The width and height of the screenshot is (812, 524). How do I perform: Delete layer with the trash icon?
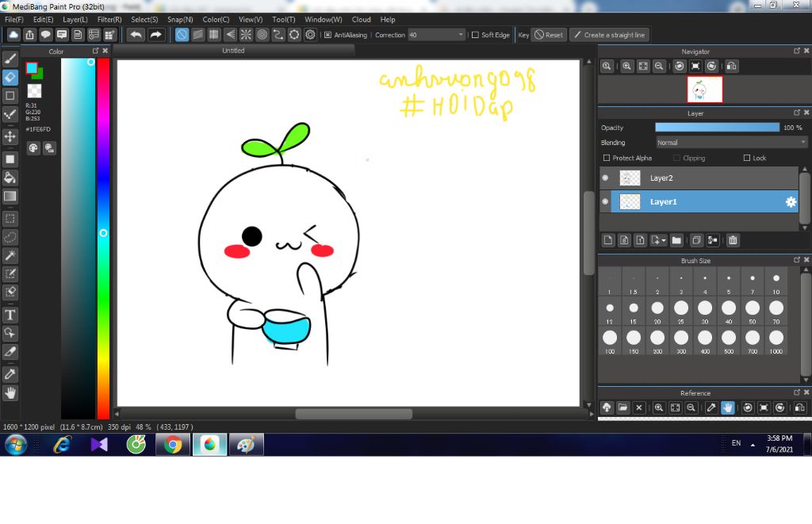[x=732, y=240]
